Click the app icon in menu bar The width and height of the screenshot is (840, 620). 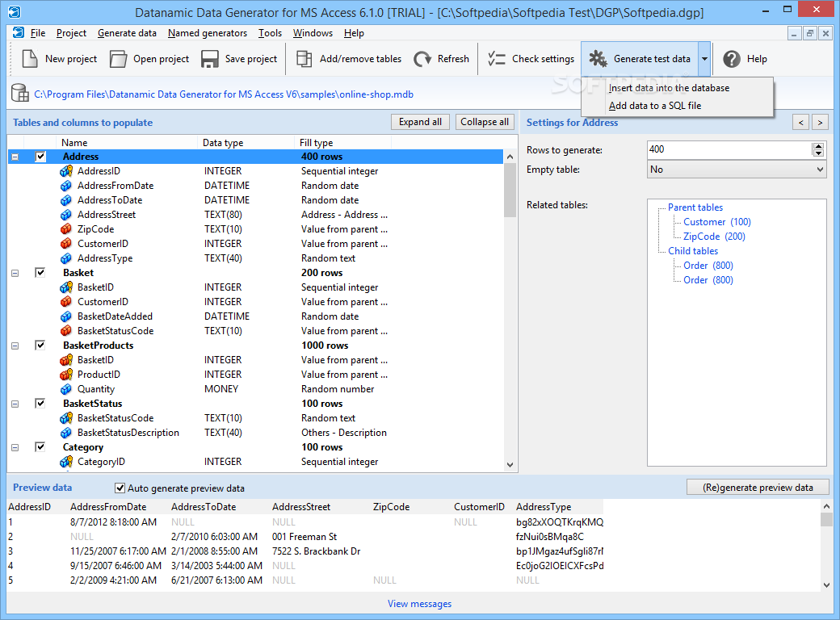19,32
